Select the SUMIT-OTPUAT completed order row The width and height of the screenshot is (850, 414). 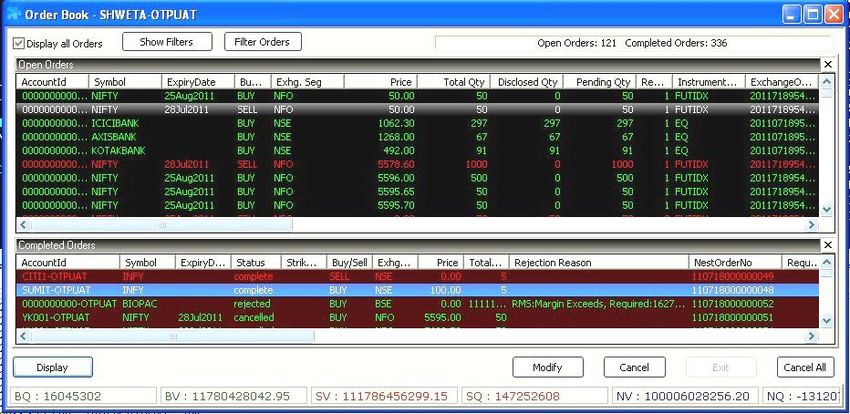pos(417,290)
